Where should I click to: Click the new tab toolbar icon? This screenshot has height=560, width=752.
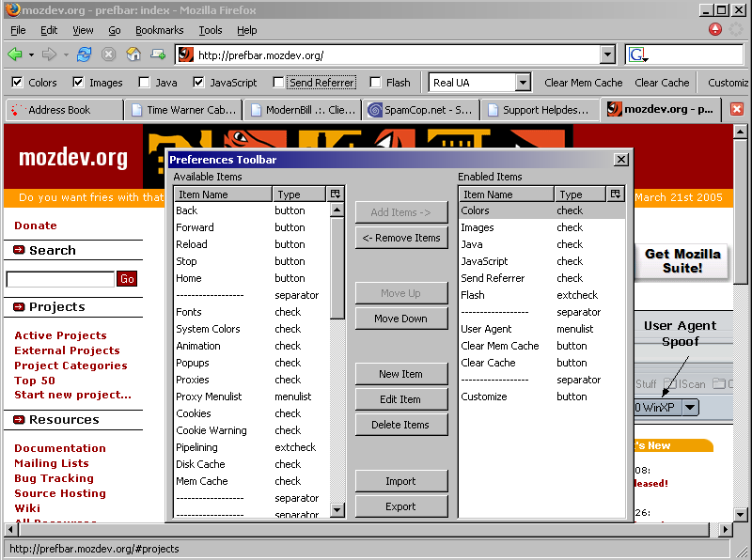[x=158, y=54]
